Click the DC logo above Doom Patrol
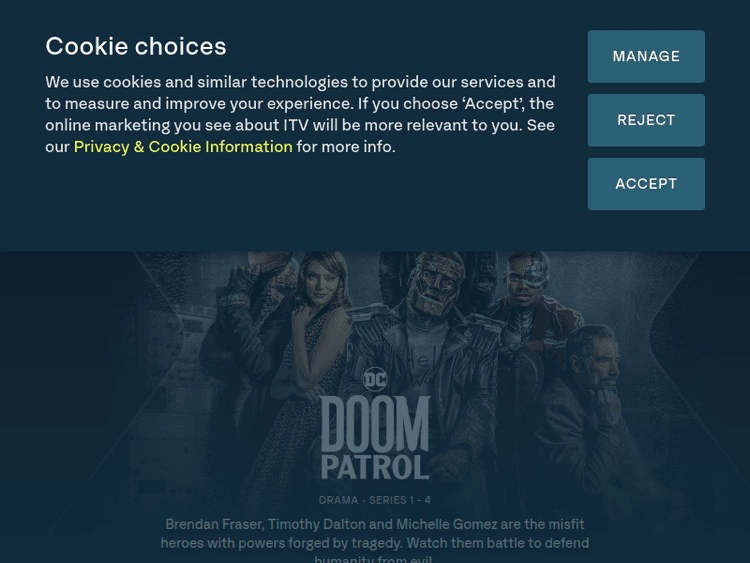750x563 pixels. (375, 380)
